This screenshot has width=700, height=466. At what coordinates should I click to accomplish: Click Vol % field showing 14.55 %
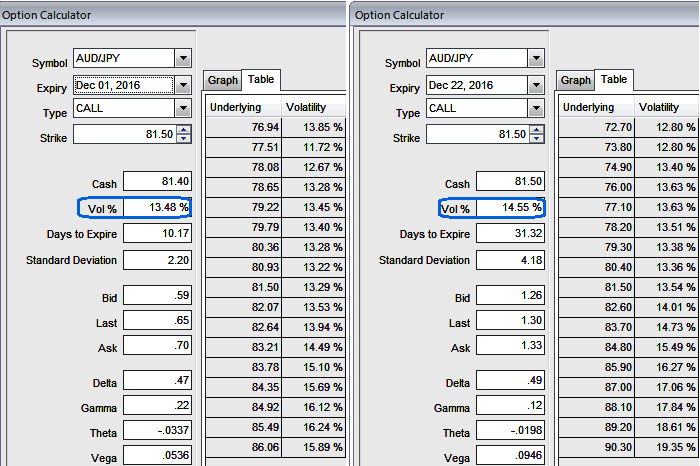[511, 208]
